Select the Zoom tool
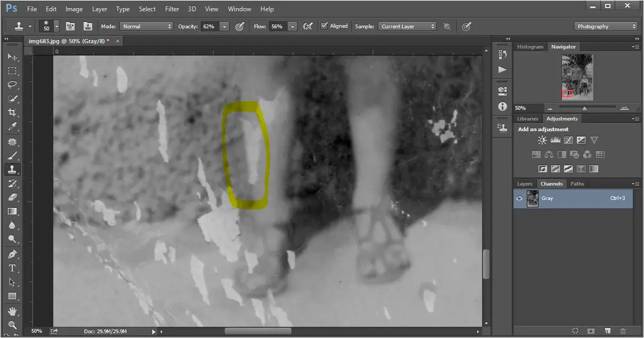Viewport: 644px width, 338px height. click(12, 325)
